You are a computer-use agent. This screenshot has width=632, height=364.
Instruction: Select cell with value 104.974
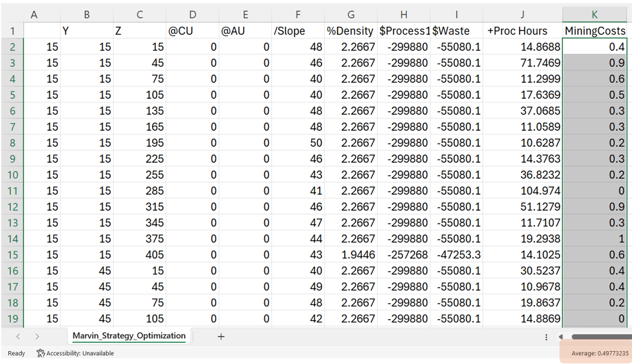522,191
